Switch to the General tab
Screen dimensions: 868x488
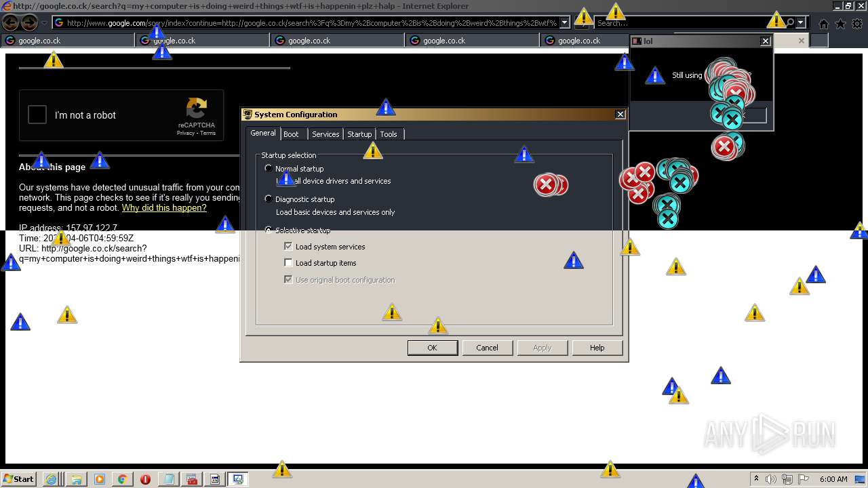pyautogui.click(x=263, y=134)
